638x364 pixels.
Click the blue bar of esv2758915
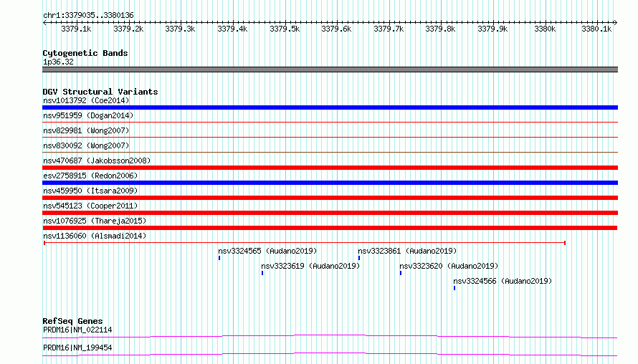[330, 183]
